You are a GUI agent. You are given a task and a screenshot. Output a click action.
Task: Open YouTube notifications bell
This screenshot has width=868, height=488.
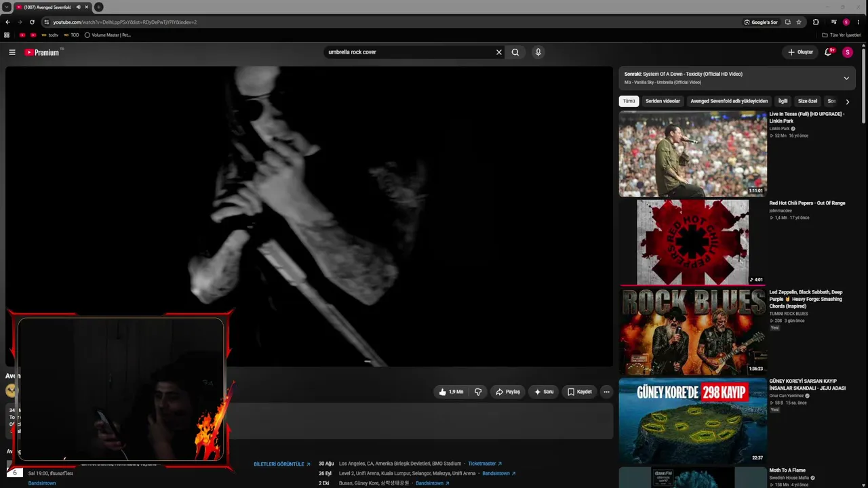[x=829, y=52]
